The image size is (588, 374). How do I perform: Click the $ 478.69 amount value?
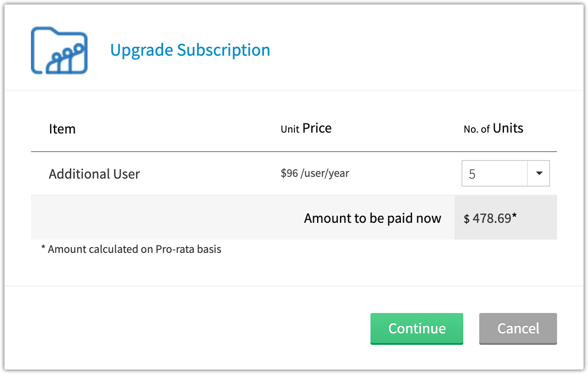[490, 218]
